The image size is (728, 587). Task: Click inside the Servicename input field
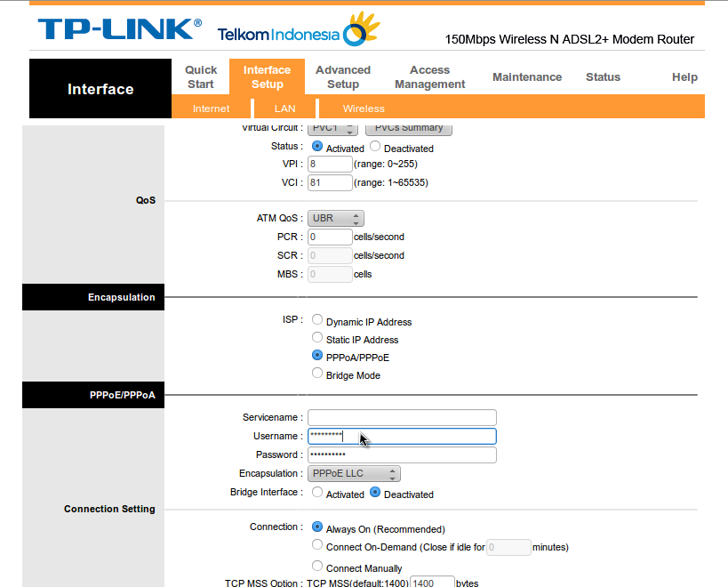(x=401, y=417)
